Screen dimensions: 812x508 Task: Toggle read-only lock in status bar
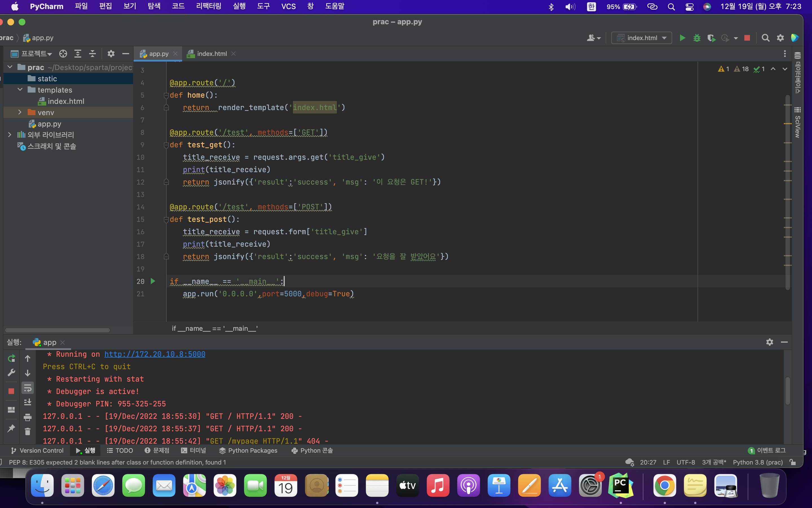(793, 462)
